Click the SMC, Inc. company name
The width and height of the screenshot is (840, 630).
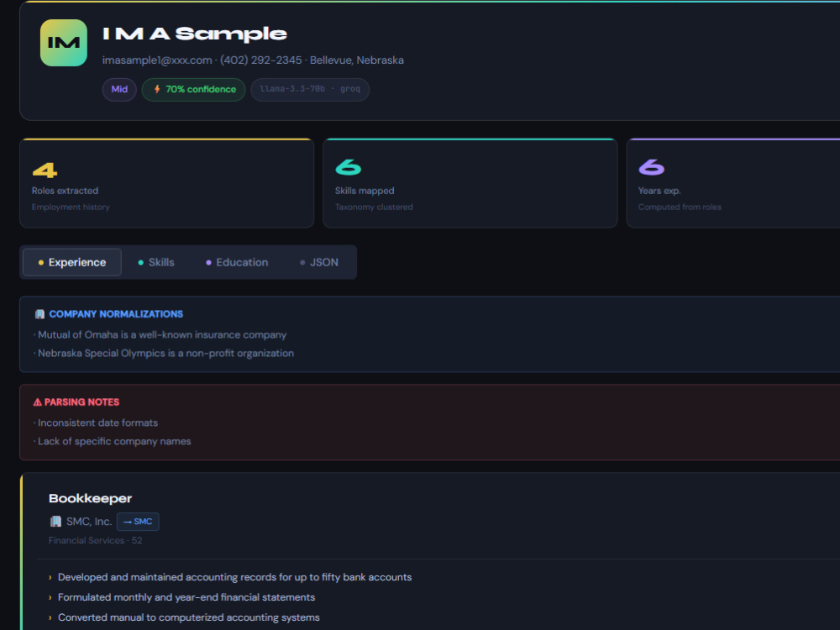click(89, 522)
